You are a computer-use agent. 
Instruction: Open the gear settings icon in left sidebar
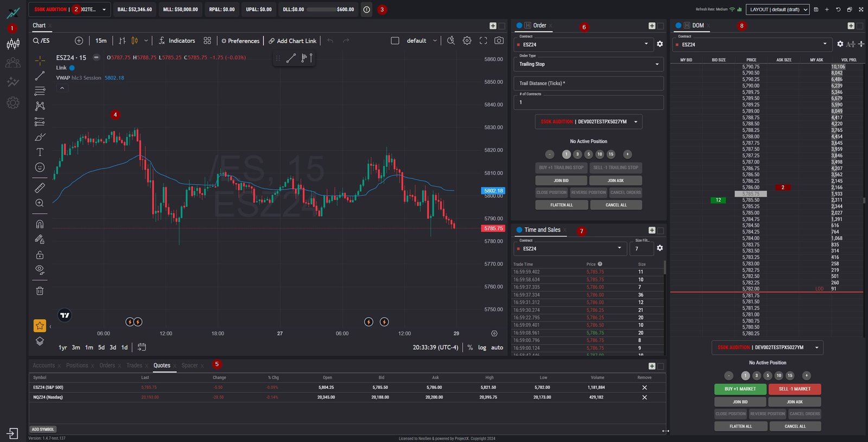13,103
